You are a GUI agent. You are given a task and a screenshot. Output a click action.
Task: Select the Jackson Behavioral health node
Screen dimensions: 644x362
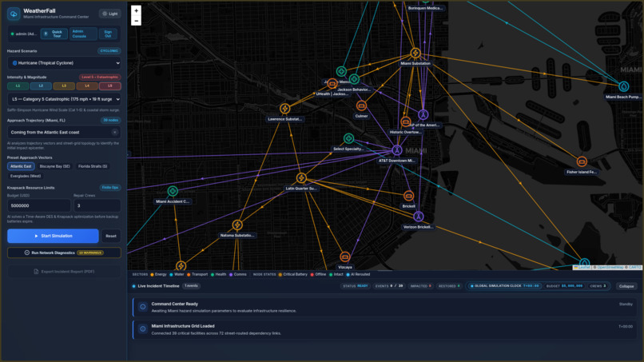point(354,79)
